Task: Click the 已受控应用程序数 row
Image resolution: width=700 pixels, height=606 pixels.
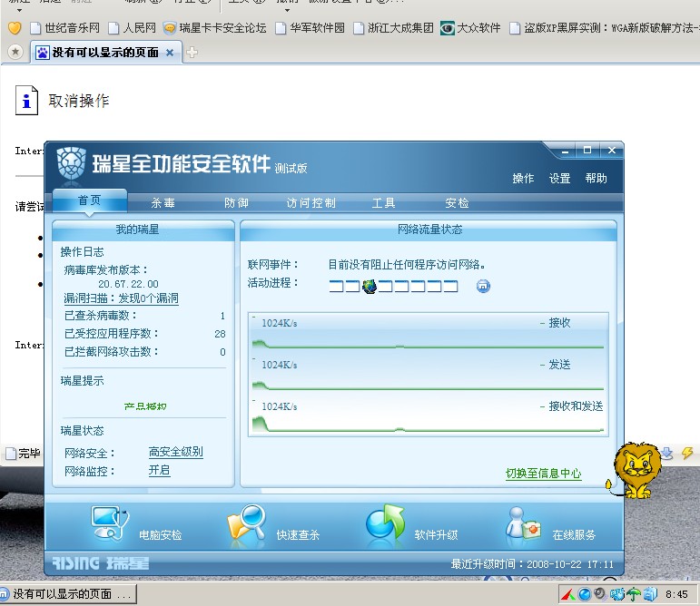Action: pos(144,334)
